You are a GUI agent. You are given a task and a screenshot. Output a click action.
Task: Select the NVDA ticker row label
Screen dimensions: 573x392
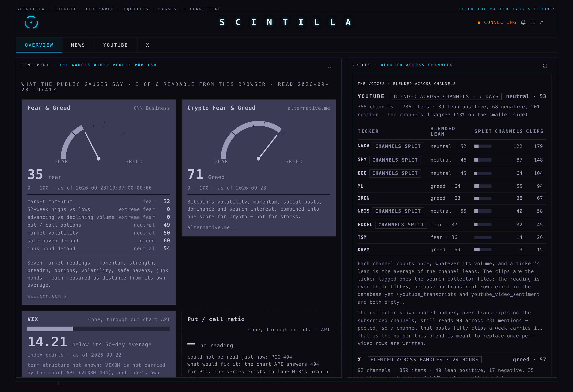click(363, 146)
